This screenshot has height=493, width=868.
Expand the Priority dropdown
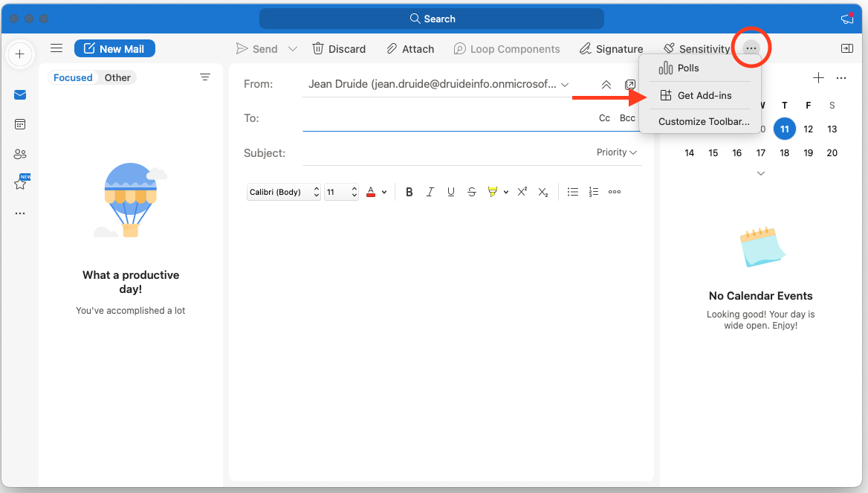[617, 152]
